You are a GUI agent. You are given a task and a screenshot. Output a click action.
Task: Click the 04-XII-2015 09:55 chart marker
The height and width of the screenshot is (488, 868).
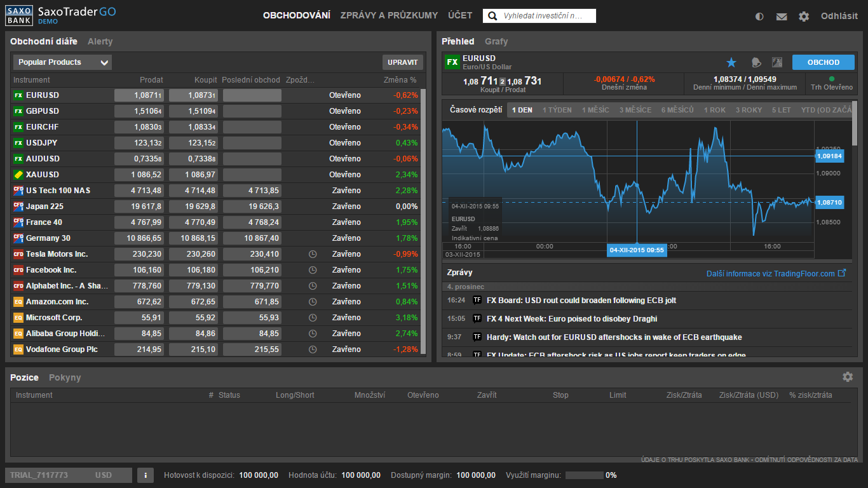(x=637, y=250)
